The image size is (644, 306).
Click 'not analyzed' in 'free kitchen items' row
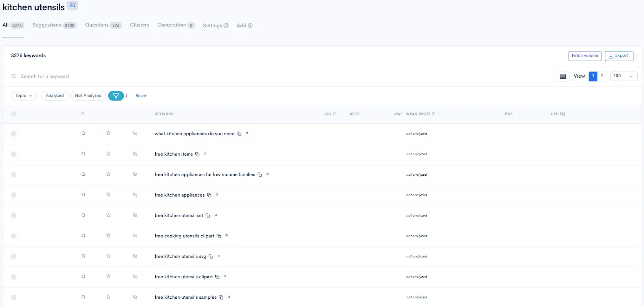tap(417, 154)
